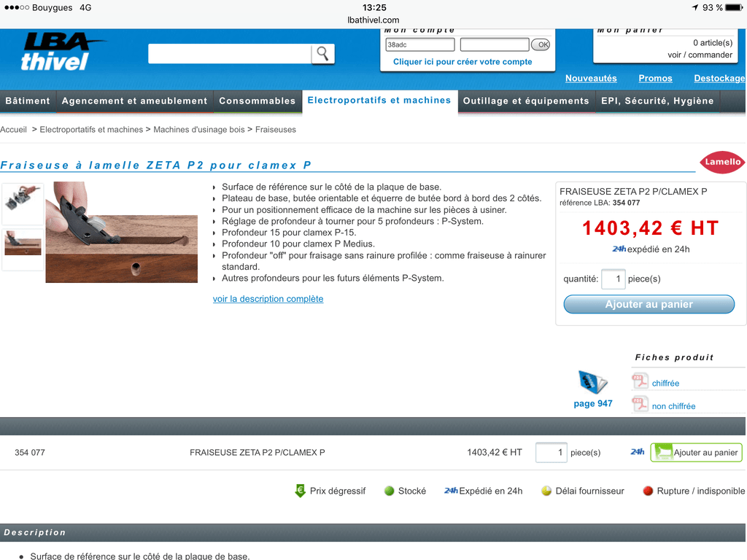Viewport: 747px width, 560px height.
Task: Open voir la description complète
Action: [268, 299]
